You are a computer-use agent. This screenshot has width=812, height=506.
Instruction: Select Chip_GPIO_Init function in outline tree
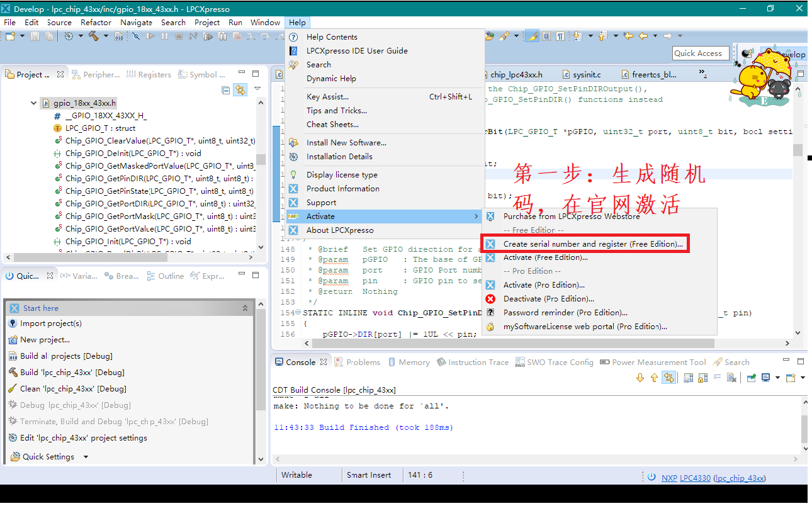[121, 242]
